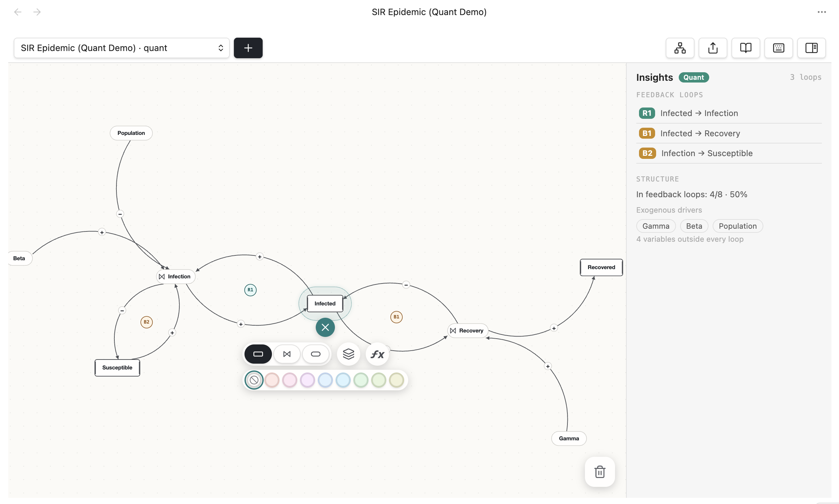The width and height of the screenshot is (839, 504).
Task: Toggle plus polarity on Gamma link
Action: [548, 366]
